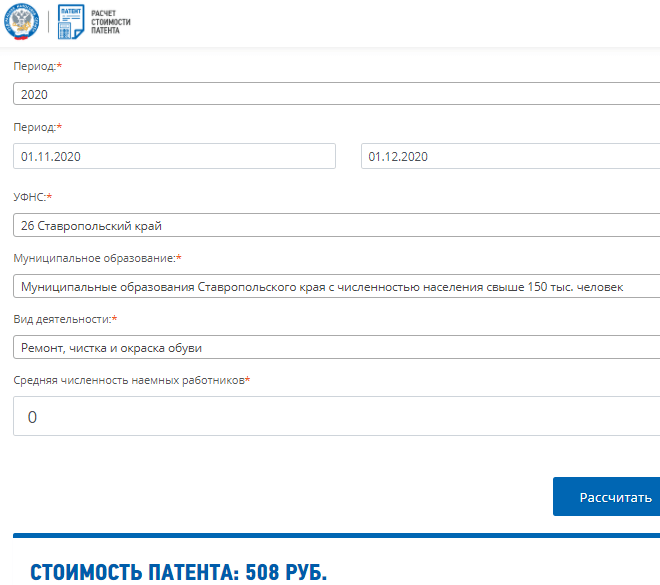Click the patent calculator document icon
Image resolution: width=660 pixels, height=585 pixels.
[x=71, y=22]
